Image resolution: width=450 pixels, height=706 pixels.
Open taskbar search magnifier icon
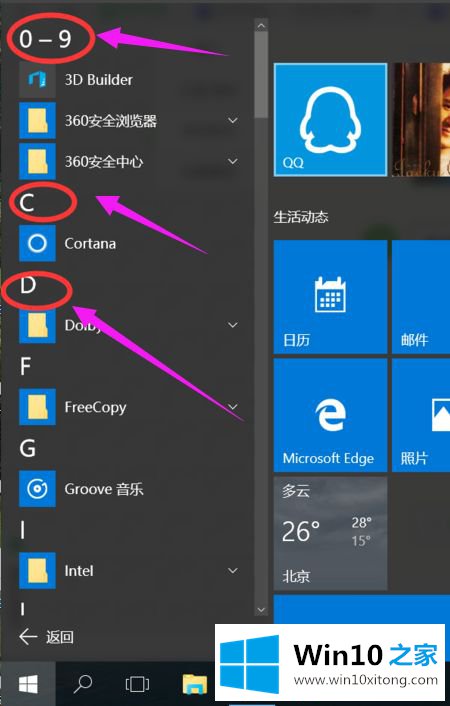click(82, 685)
